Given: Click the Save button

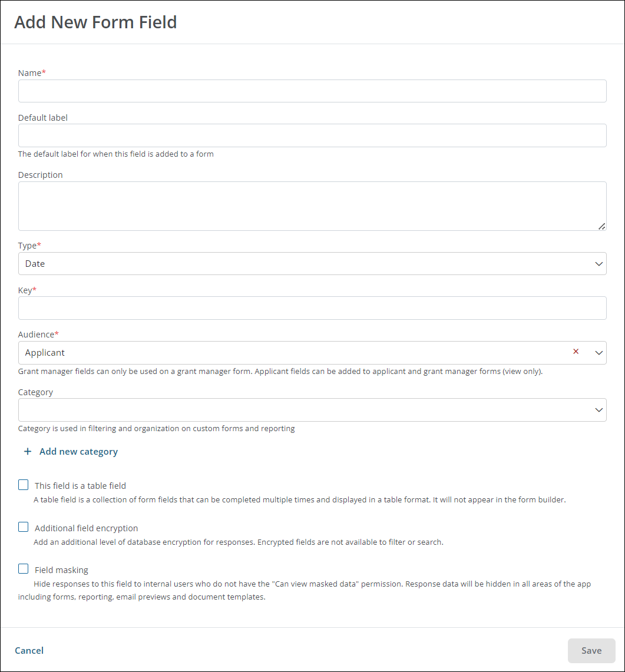Looking at the screenshot, I should tap(591, 651).
